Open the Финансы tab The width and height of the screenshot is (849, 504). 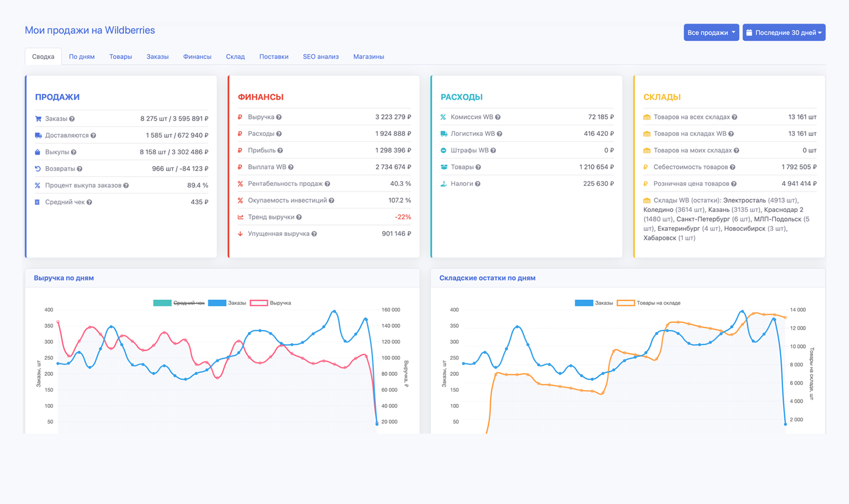tap(197, 57)
